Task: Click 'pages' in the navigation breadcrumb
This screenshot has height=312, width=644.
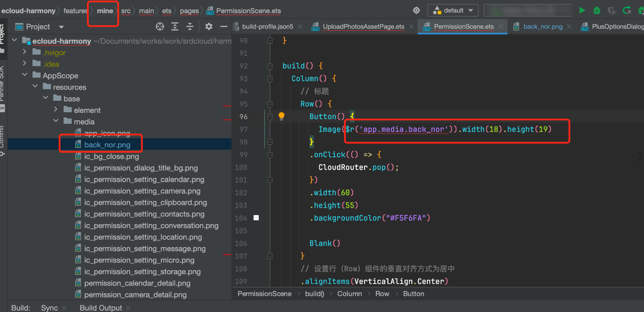Action: click(189, 11)
